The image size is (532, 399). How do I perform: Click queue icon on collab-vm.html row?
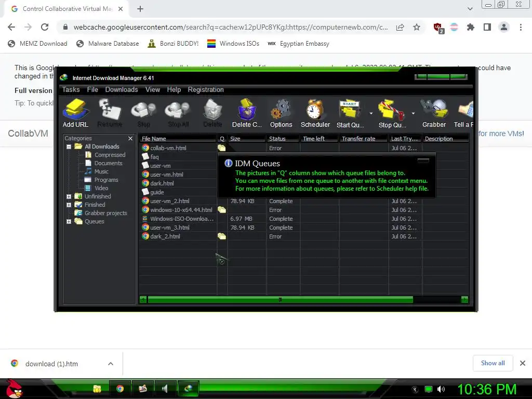coord(221,148)
